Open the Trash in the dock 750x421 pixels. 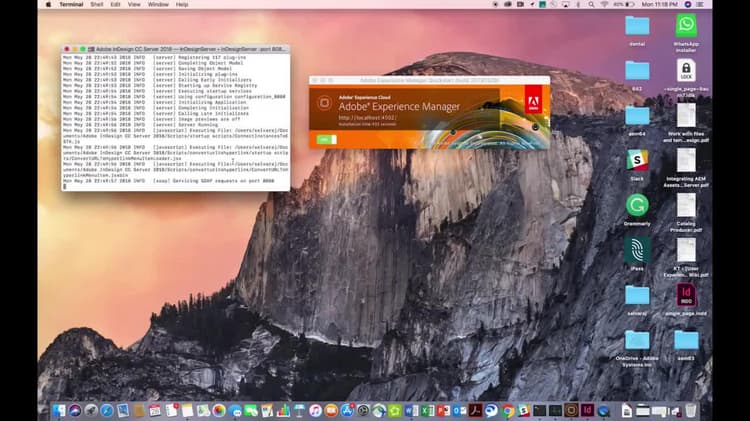pos(691,410)
